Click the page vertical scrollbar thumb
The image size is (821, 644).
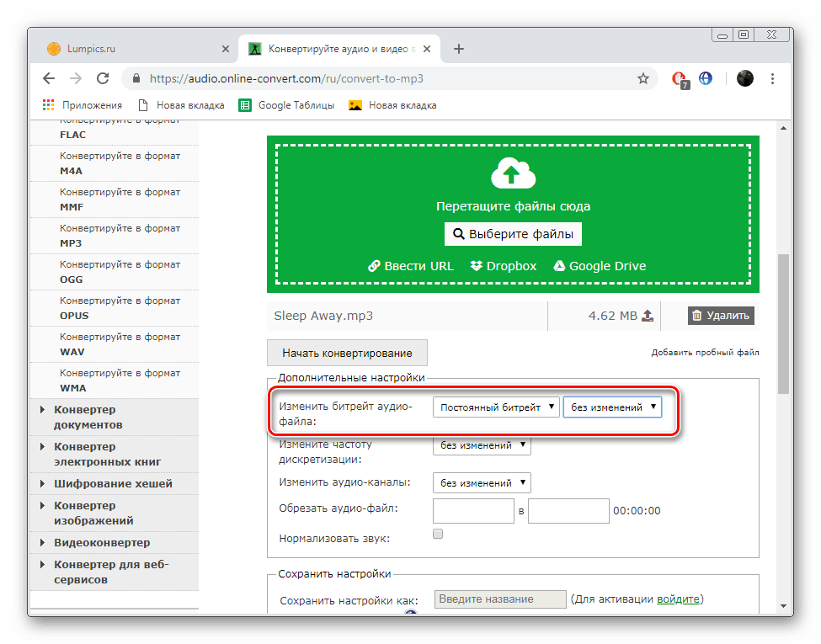click(783, 323)
